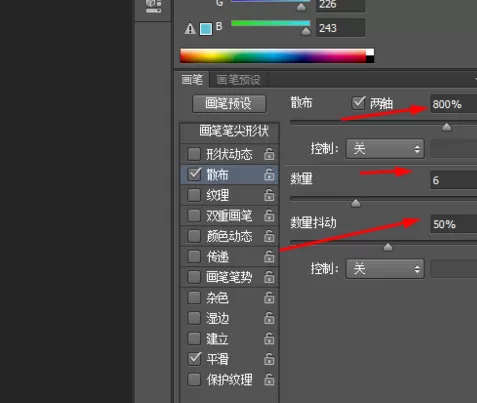477x403 pixels.
Task: Click the B value field 243
Action: pos(340,28)
